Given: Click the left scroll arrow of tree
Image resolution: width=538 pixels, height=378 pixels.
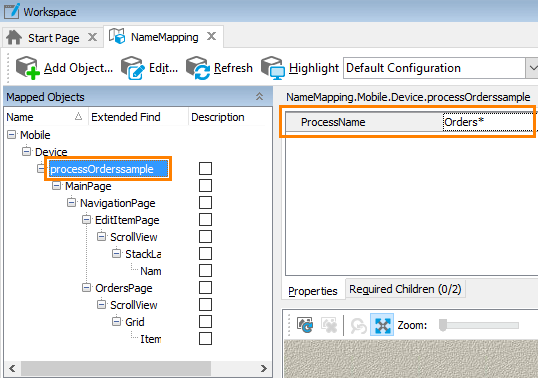Looking at the screenshot, I should click(12, 369).
